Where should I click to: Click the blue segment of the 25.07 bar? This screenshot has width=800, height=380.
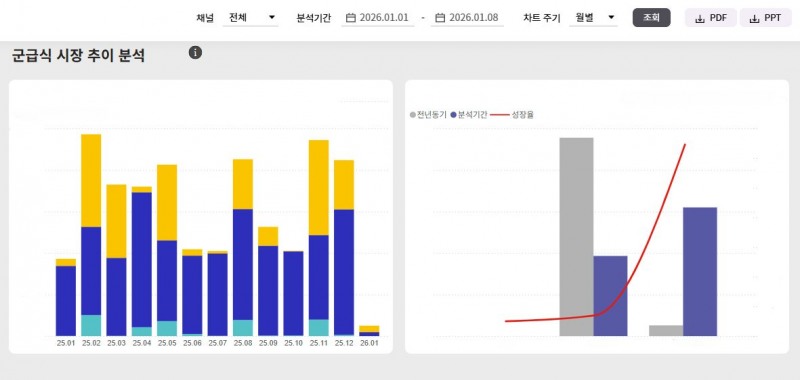point(217,294)
